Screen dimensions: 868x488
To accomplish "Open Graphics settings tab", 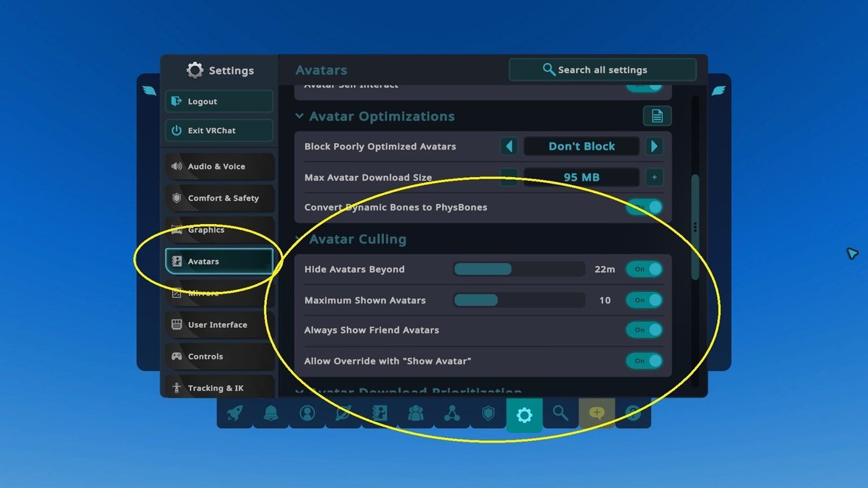I will [220, 230].
